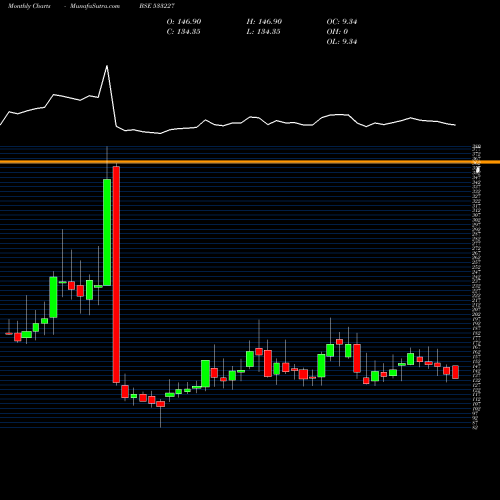The width and height of the screenshot is (500, 500).
Task: Click the BSE 533227 symbol label
Action: pyautogui.click(x=157, y=6)
